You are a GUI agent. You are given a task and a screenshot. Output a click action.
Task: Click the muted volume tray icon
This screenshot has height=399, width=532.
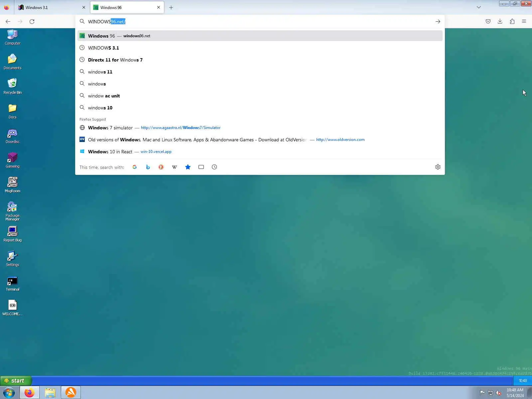point(498,393)
